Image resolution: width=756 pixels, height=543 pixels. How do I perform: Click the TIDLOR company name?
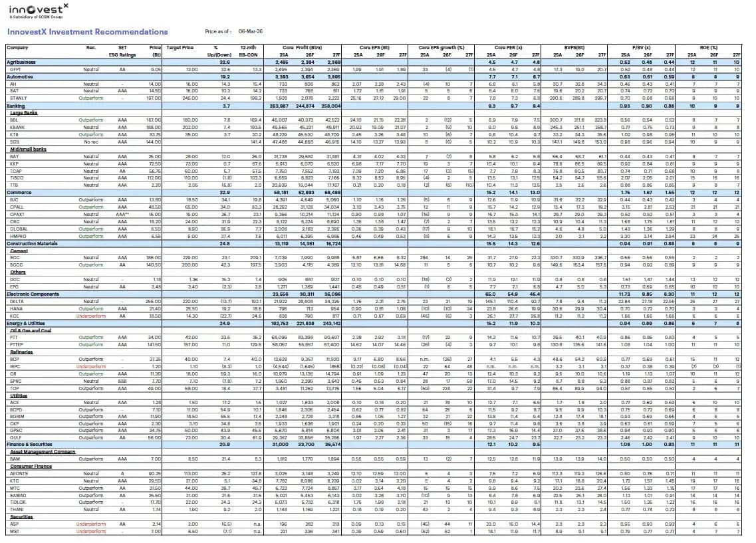pyautogui.click(x=18, y=502)
